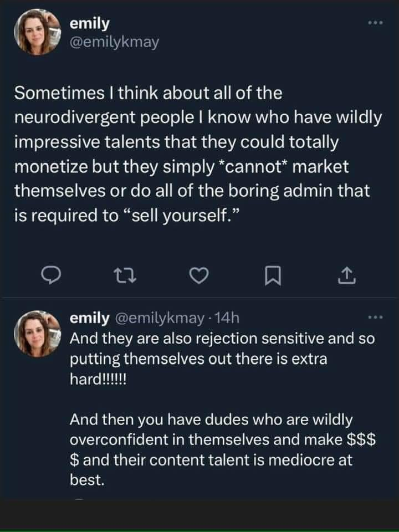The height and width of the screenshot is (532, 399).
Task: Open the @emilykmay handle in the main tweet
Action: 114,43
